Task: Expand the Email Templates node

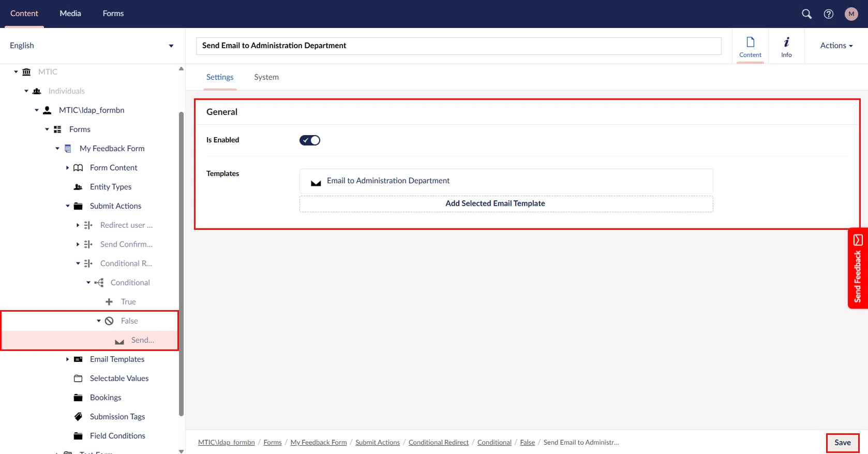Action: (67, 359)
